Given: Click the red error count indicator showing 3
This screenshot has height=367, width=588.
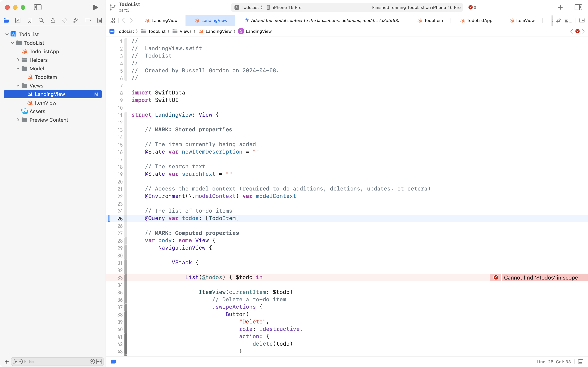Looking at the screenshot, I should 472,7.
